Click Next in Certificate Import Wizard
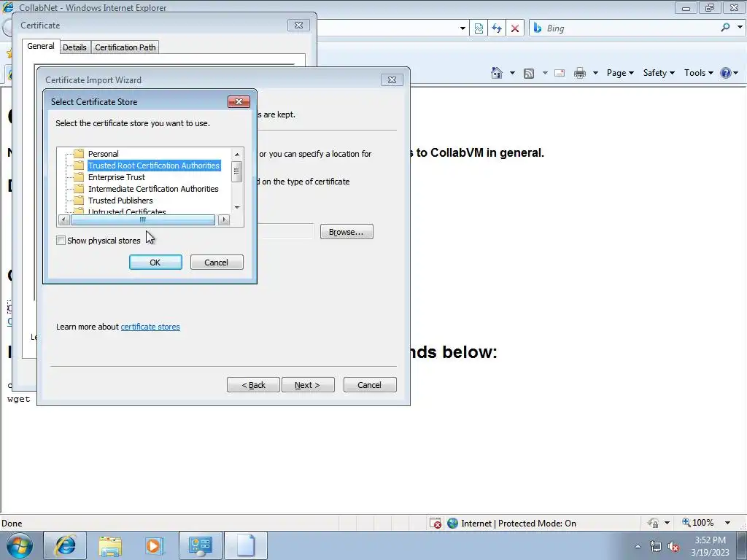Viewport: 747px width, 560px height. 308,385
